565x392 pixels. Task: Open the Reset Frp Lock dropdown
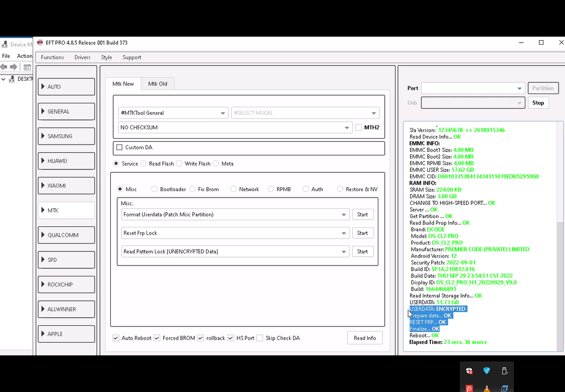(235, 233)
